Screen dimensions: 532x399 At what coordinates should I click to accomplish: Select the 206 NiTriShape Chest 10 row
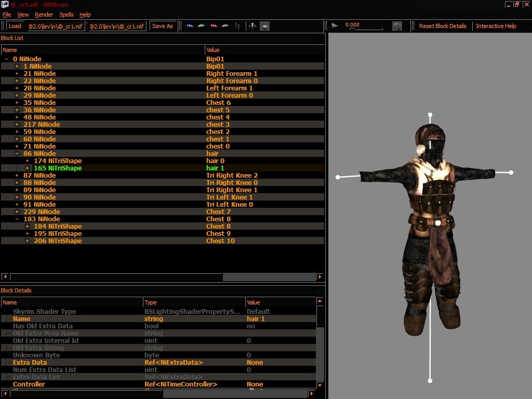(x=163, y=241)
